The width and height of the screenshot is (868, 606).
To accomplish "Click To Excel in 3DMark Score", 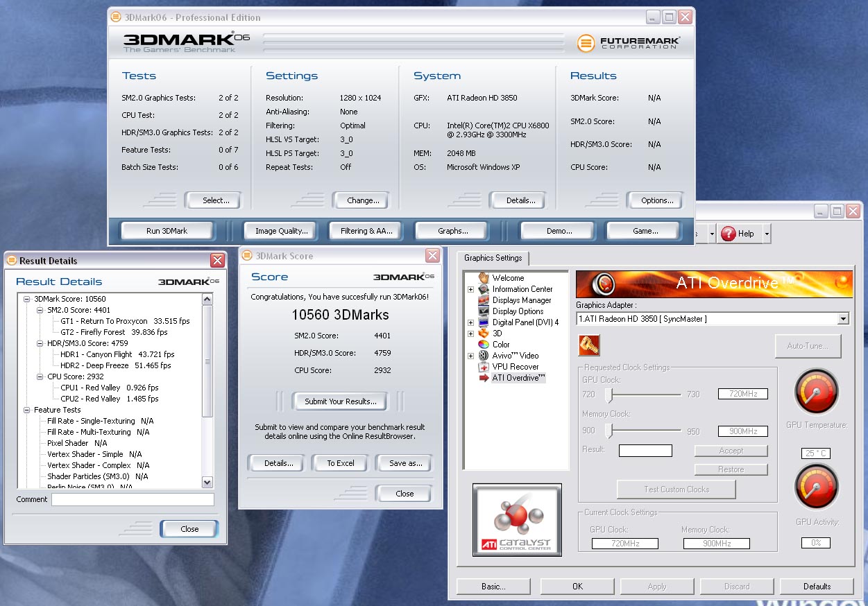I will pyautogui.click(x=341, y=463).
